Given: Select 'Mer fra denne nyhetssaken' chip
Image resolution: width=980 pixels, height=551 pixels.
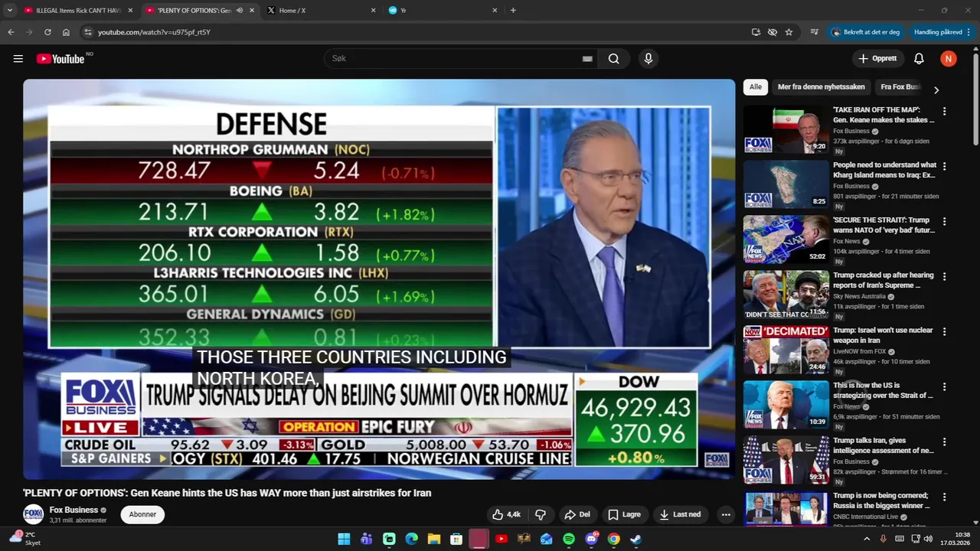Looking at the screenshot, I should click(822, 87).
